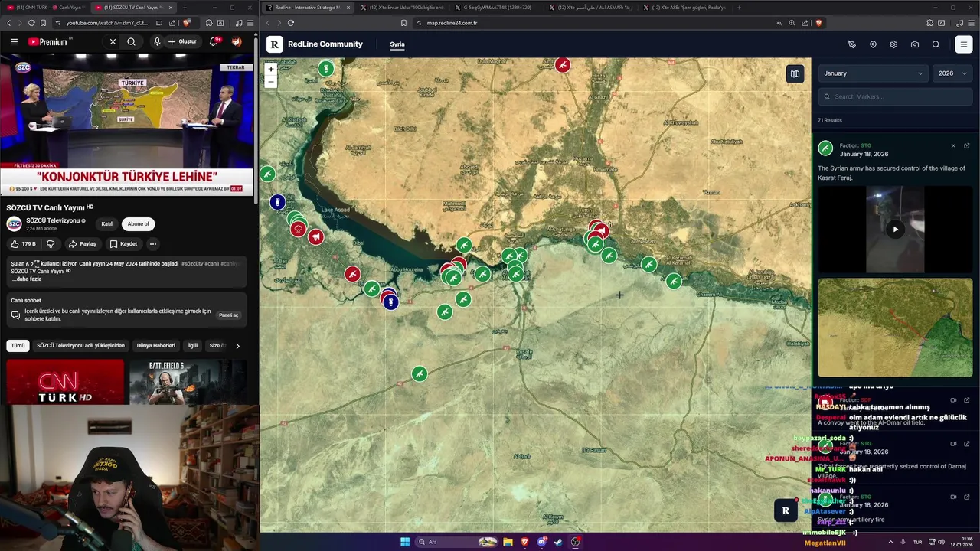The image size is (980, 551).
Task: Bookmark the RedLine page
Action: point(403,23)
